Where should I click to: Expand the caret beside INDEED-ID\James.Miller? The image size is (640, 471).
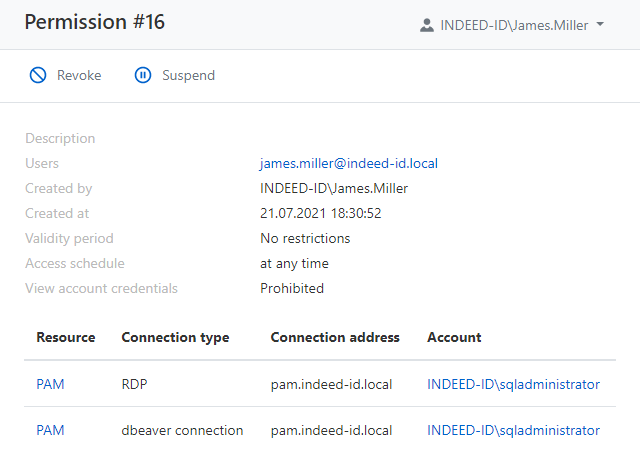pos(600,24)
